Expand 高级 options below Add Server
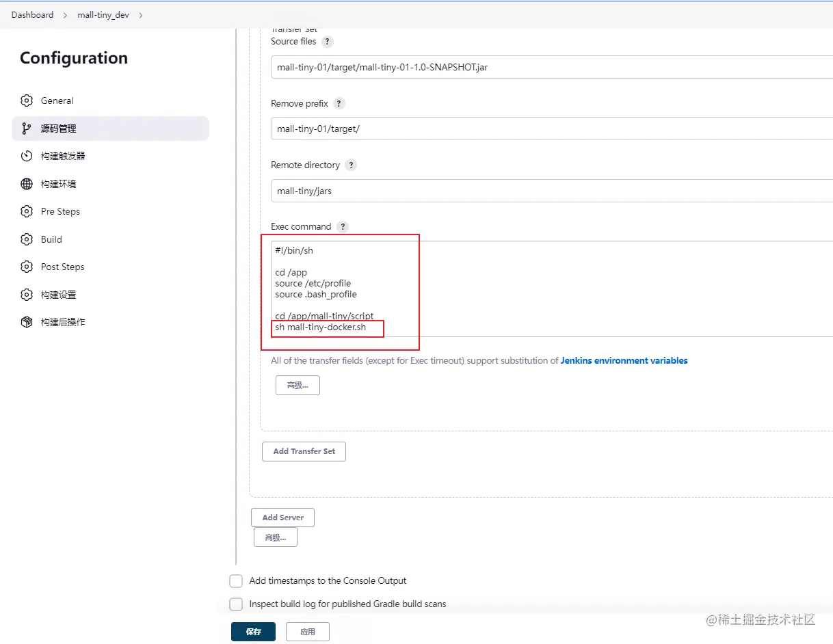 275,537
